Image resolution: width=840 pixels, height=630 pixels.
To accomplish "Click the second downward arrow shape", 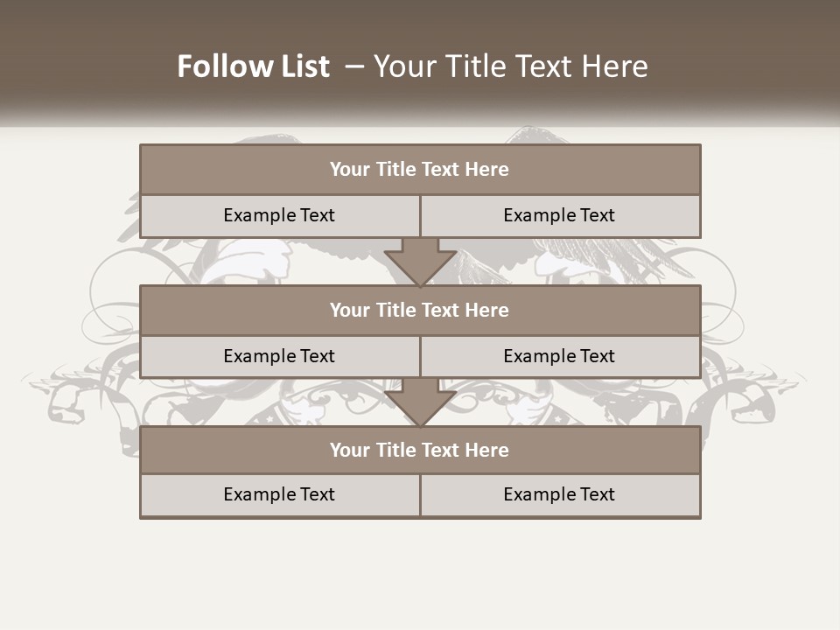I will (x=420, y=403).
